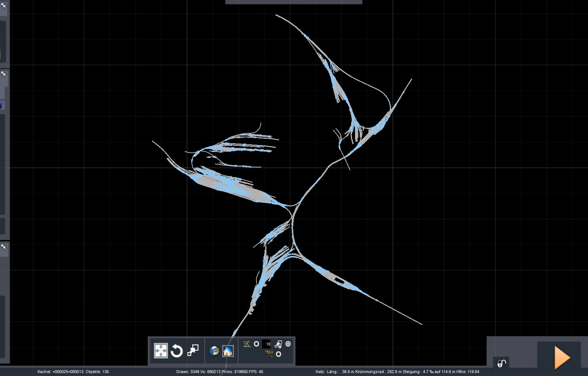Click the yellow 30° angle icon

tap(247, 344)
